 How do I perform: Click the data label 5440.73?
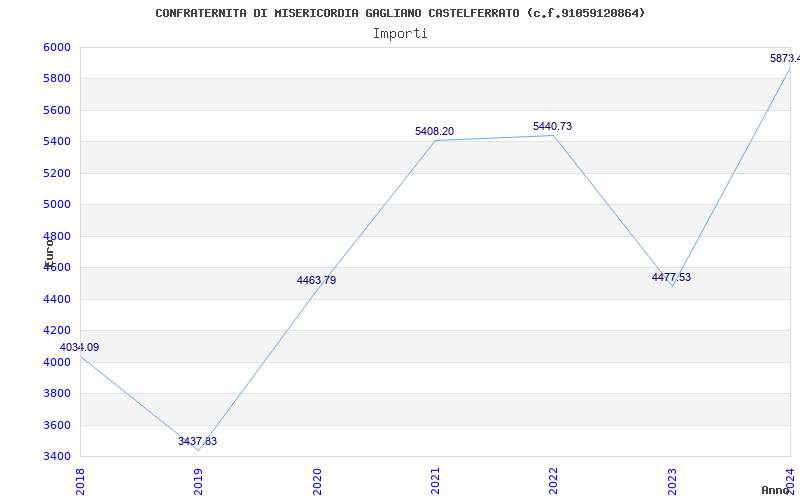coord(553,126)
